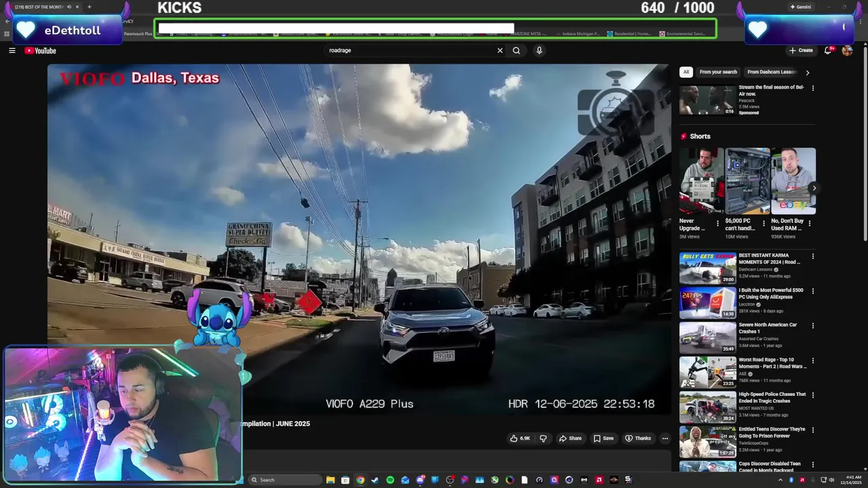The image size is (868, 488).
Task: Click the roadrage search input field
Action: (x=410, y=50)
